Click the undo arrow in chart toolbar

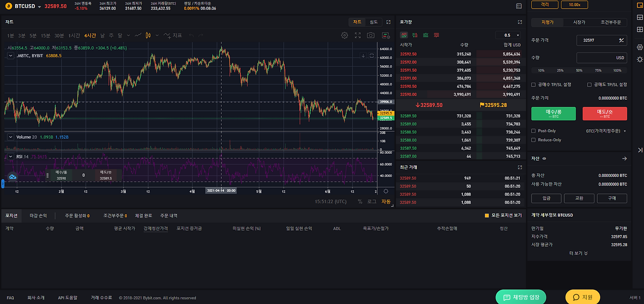(x=191, y=35)
